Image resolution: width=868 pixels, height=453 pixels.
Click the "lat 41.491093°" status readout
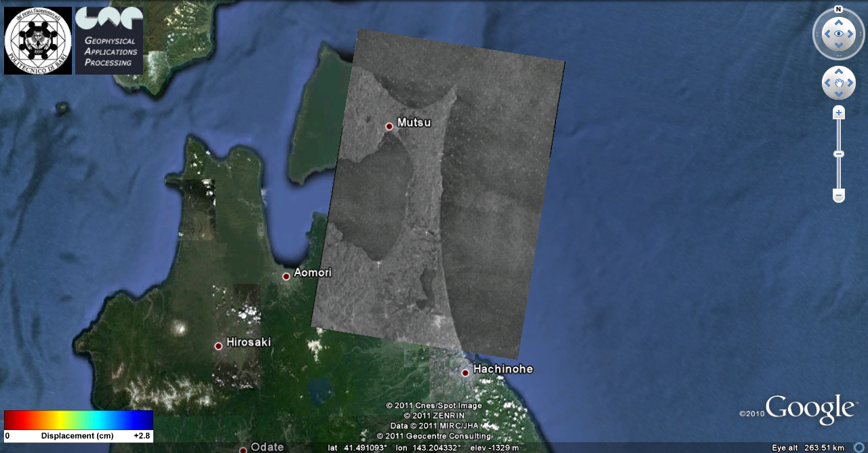click(358, 448)
